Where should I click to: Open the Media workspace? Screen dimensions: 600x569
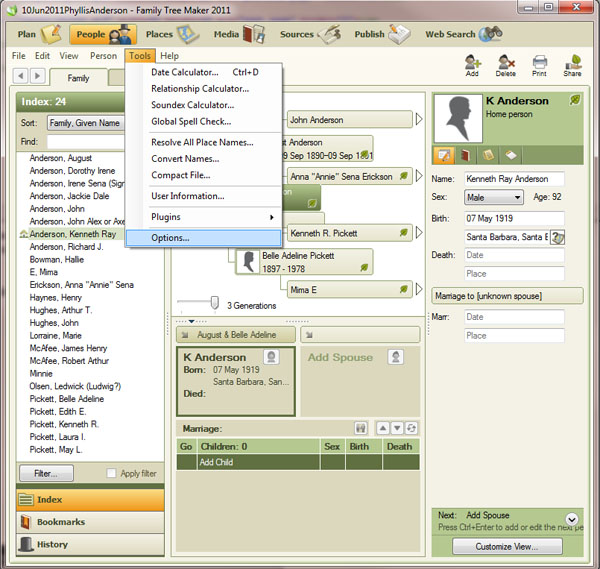click(239, 34)
